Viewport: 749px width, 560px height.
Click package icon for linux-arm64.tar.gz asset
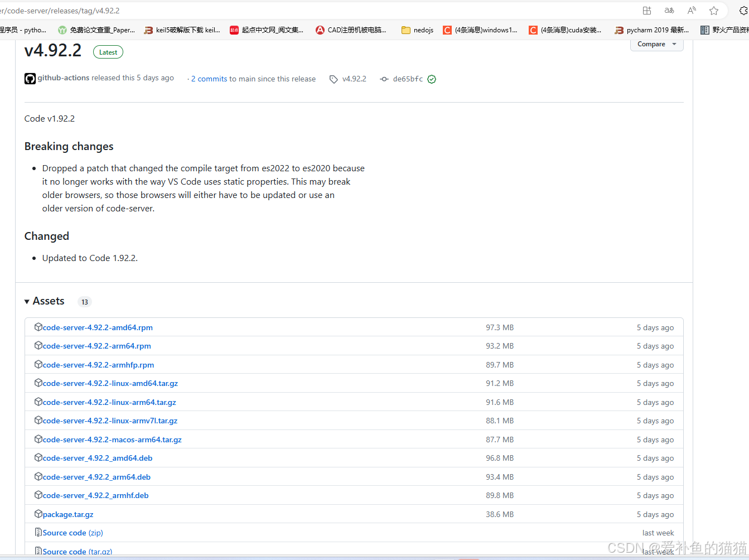point(38,402)
